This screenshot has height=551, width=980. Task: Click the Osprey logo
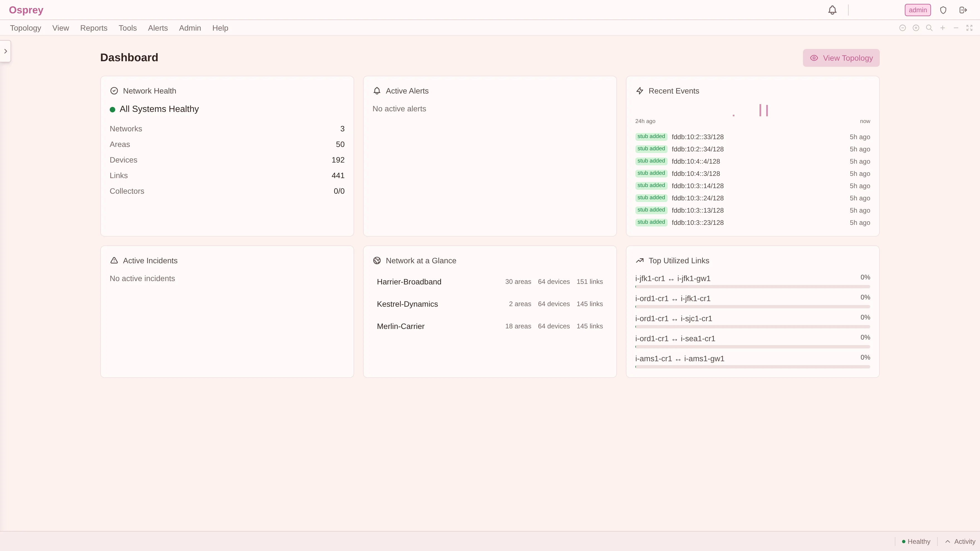pyautogui.click(x=26, y=10)
